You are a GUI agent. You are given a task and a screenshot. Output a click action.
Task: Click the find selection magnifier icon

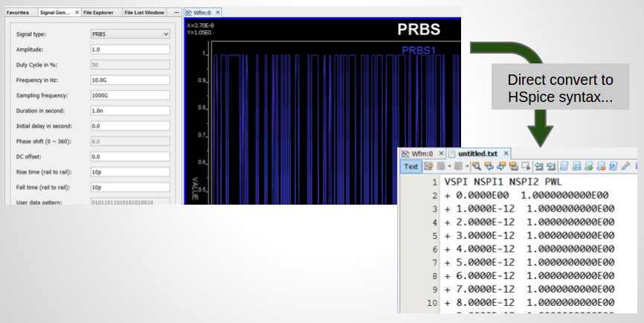pos(476,167)
